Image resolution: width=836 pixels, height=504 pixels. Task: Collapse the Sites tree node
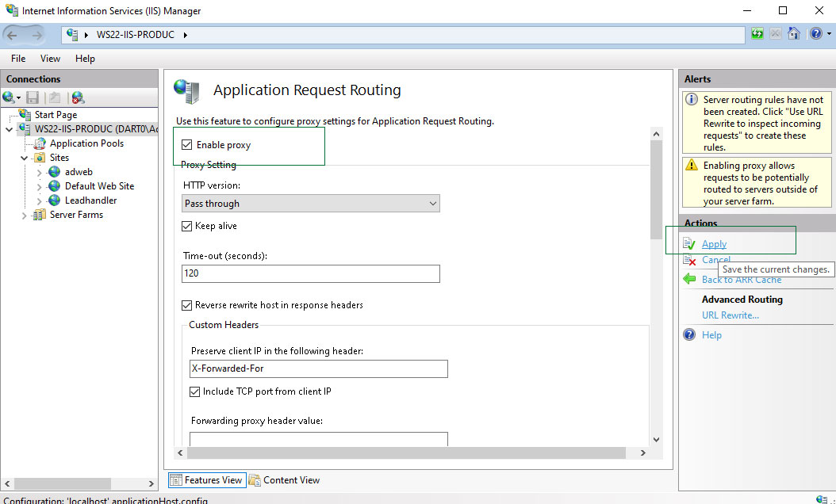(25, 158)
